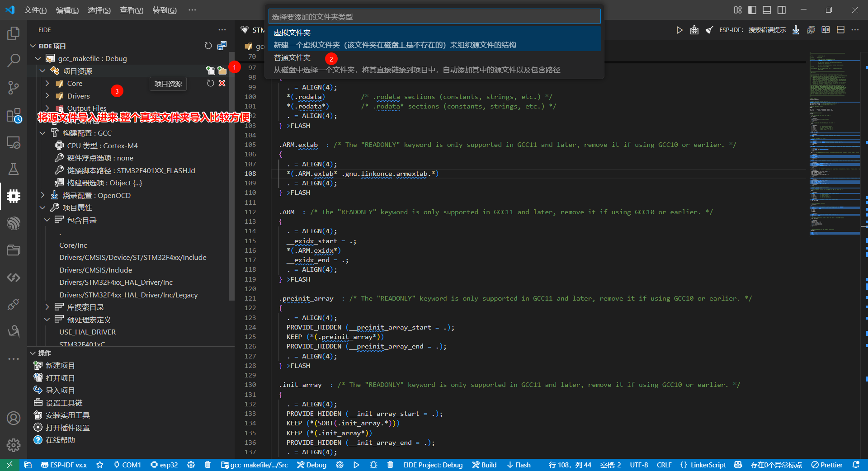Click 导入项目 in the operations list
The height and width of the screenshot is (471, 868).
point(60,390)
